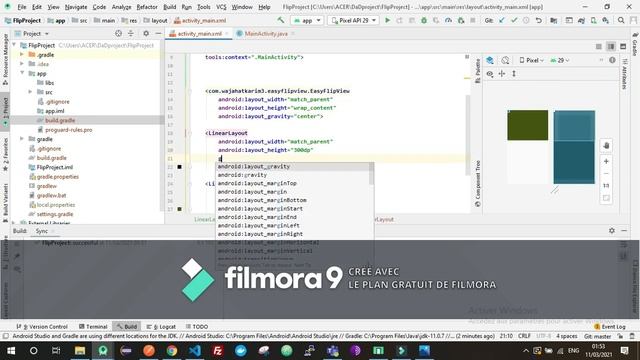Toggle view options eye icon
The image size is (640, 360).
coord(490,74)
